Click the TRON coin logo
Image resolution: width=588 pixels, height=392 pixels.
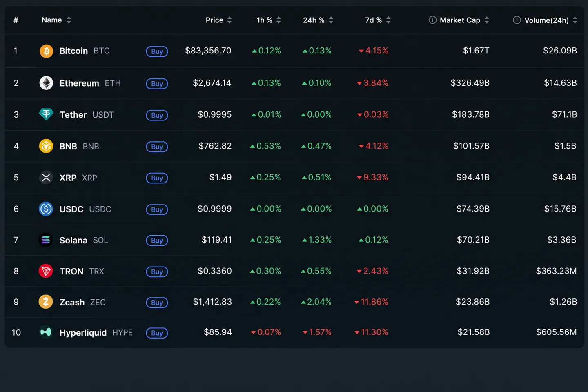[46, 271]
